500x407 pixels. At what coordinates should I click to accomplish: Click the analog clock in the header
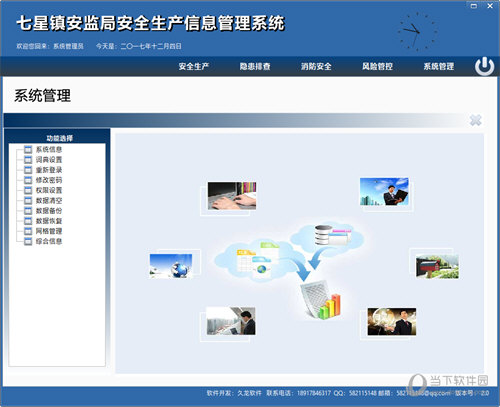417,31
